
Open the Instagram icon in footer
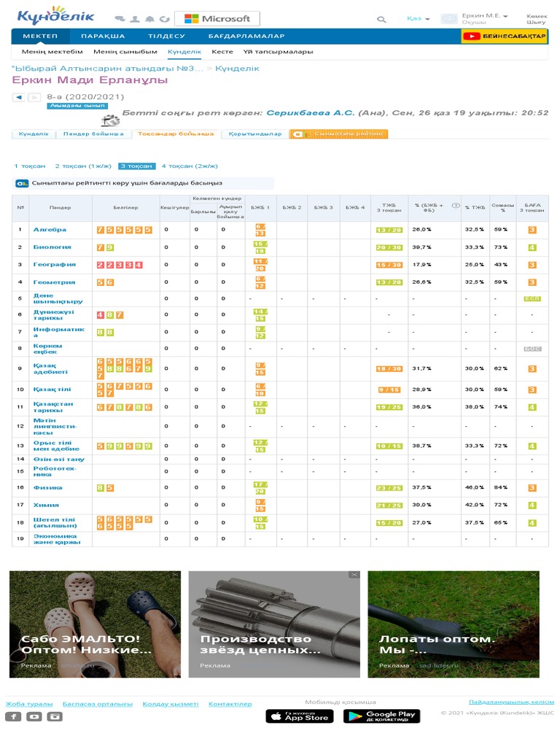click(54, 716)
